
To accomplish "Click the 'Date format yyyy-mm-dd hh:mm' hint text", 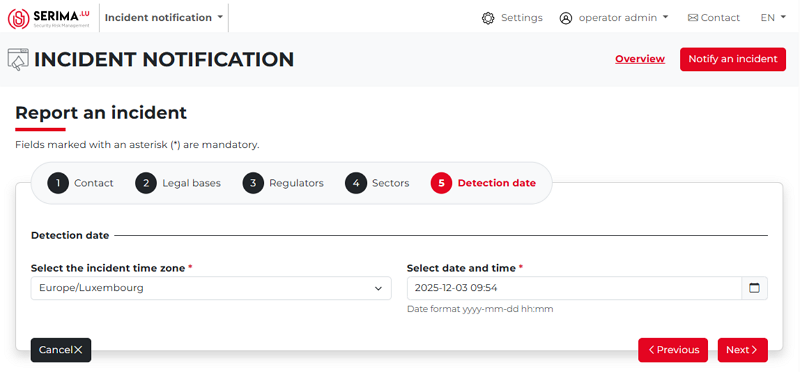I will [480, 309].
